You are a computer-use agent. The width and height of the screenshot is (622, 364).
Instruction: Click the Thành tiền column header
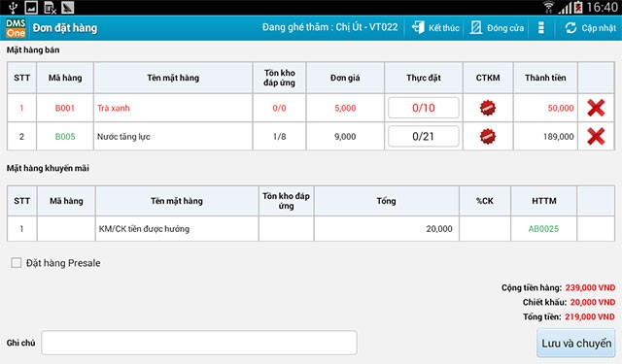coord(545,78)
